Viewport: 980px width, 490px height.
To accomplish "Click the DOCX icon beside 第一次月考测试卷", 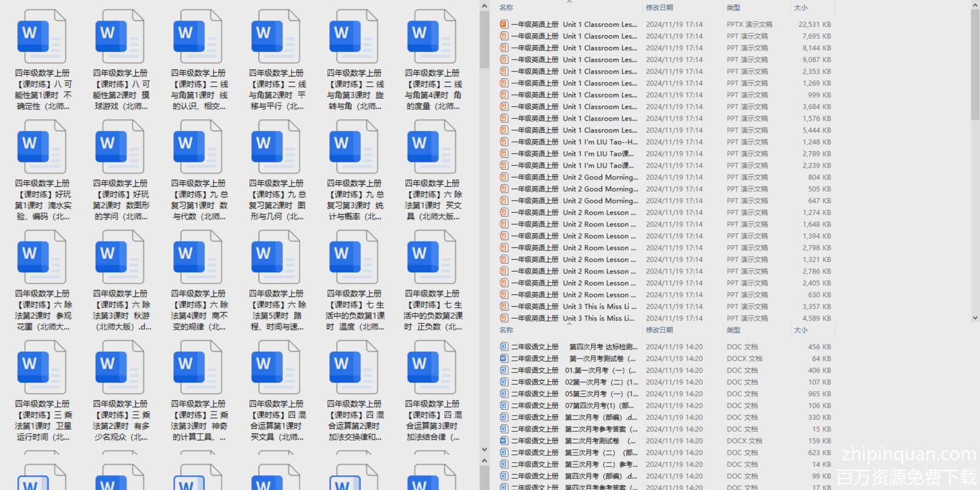I will (503, 358).
